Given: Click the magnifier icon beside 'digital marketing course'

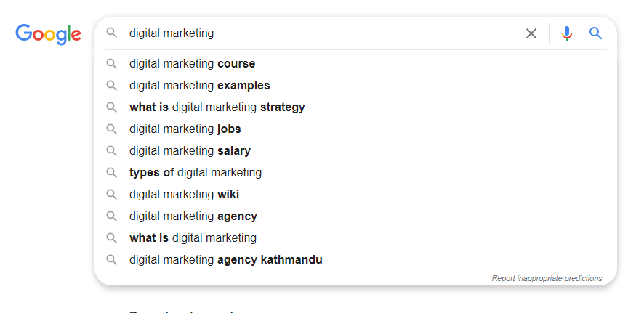Looking at the screenshot, I should (x=112, y=64).
